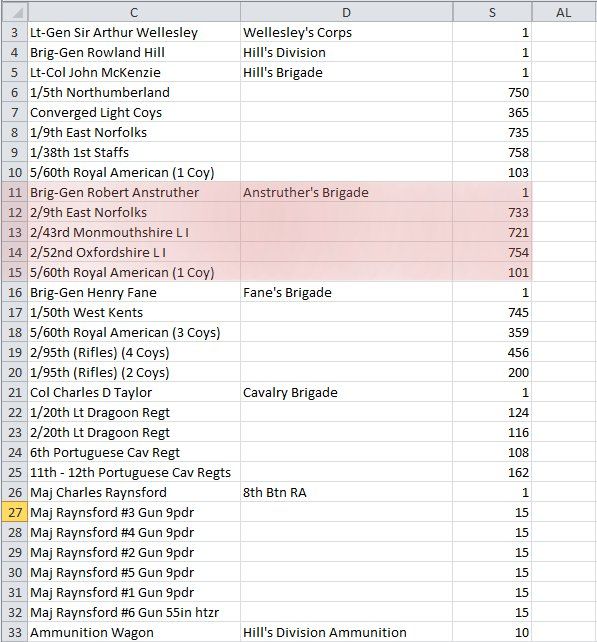Select row 27 header
Viewport: 597px width, 642px height.
coord(15,512)
